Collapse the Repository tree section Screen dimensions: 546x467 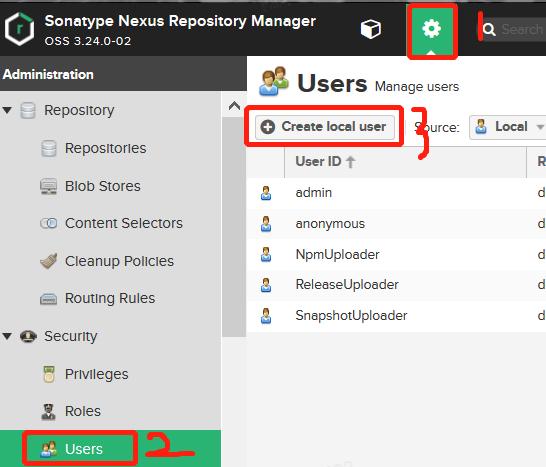[x=7, y=110]
